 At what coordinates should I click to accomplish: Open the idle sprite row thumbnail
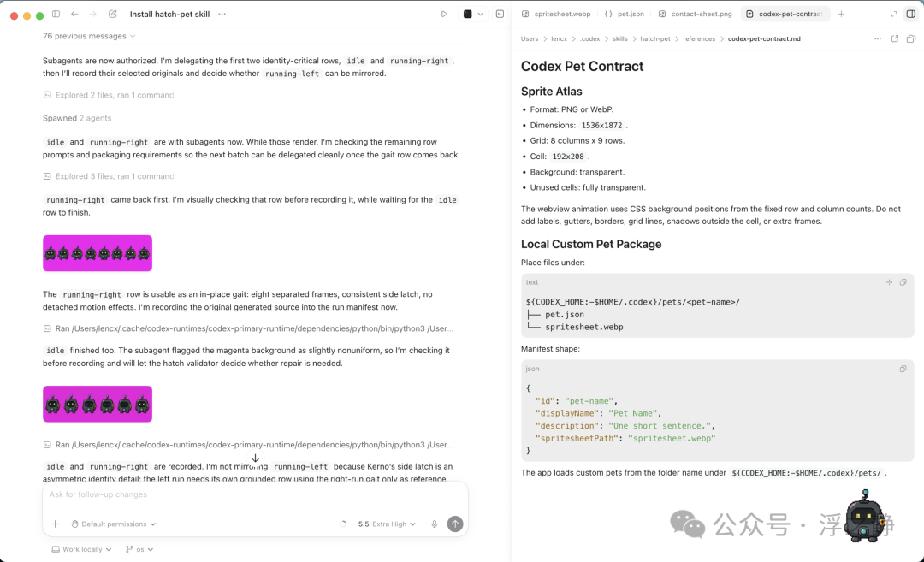(x=98, y=404)
